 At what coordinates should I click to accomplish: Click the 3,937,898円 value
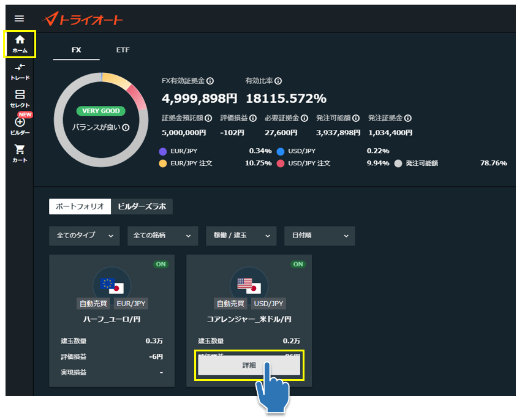tap(338, 133)
